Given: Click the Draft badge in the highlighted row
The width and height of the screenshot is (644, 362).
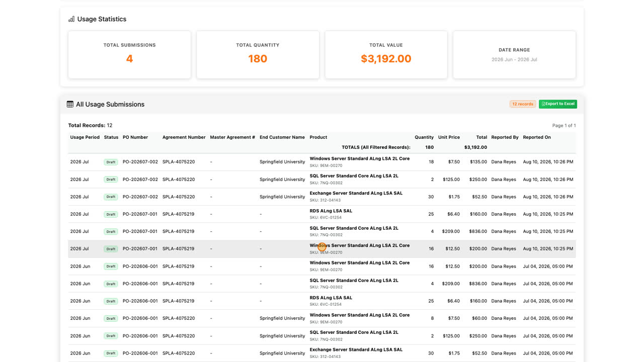Looking at the screenshot, I should click(111, 249).
